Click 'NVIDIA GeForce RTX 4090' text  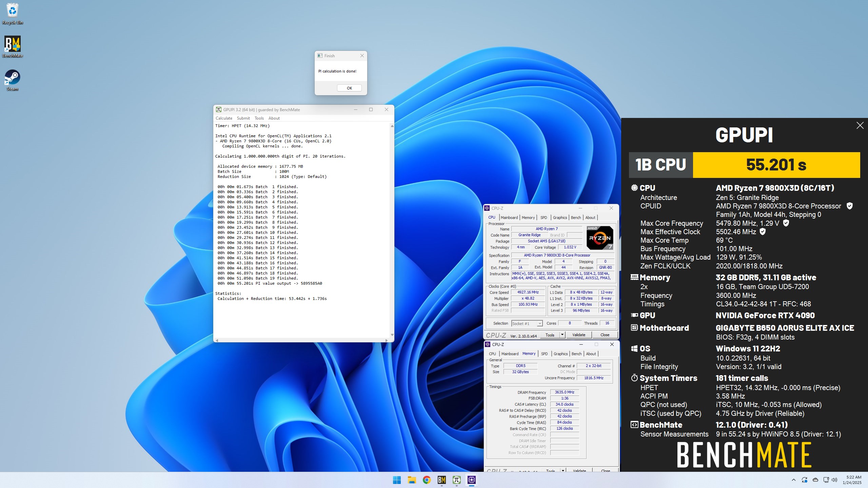click(x=765, y=315)
